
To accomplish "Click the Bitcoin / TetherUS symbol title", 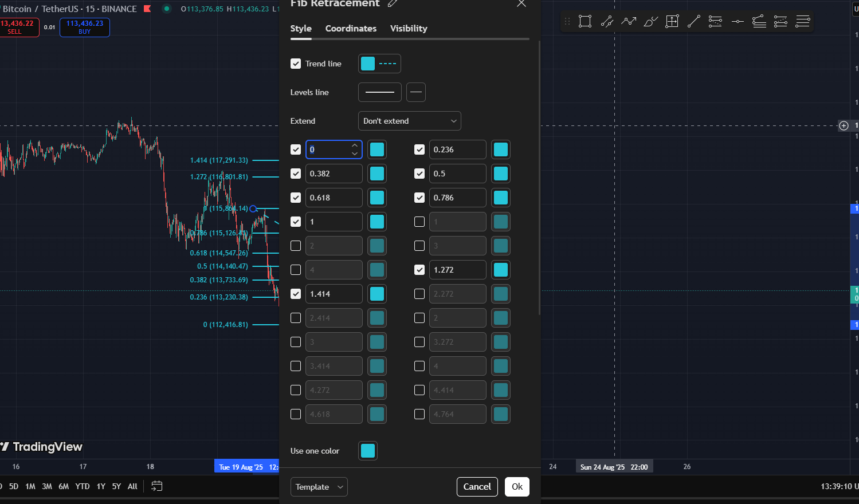I will coord(41,9).
